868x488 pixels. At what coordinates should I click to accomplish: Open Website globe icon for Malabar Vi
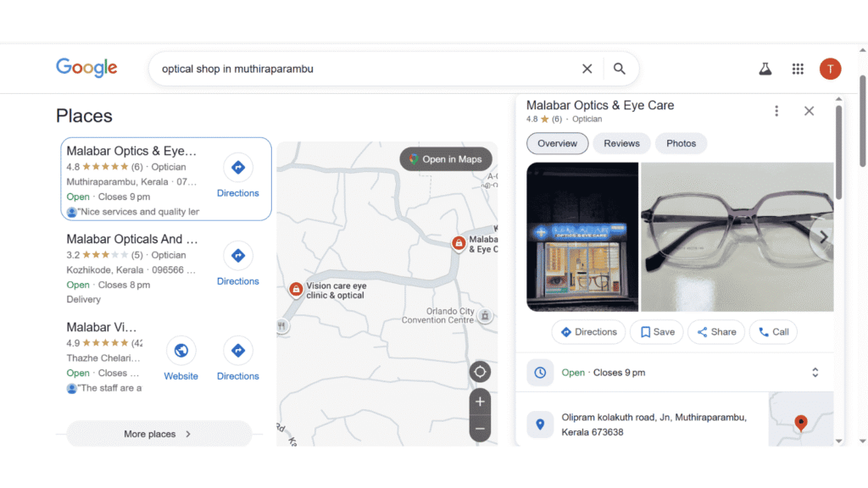pos(181,350)
